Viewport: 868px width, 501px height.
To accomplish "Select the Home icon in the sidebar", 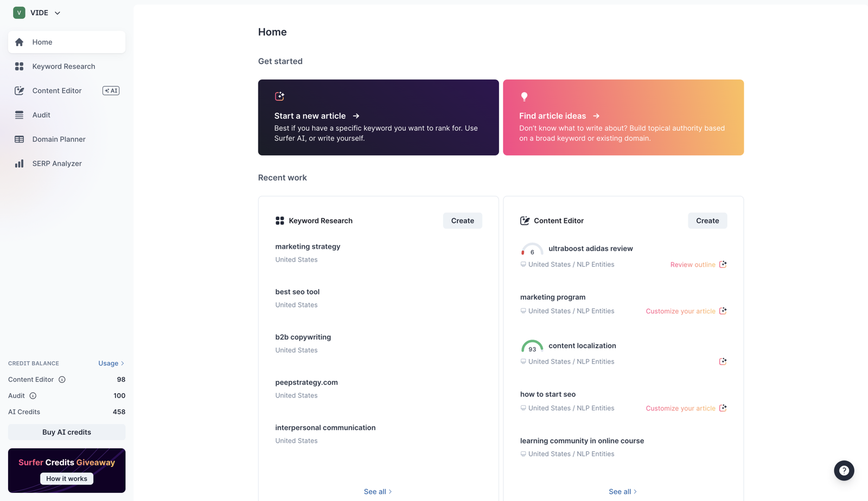I will tap(19, 42).
